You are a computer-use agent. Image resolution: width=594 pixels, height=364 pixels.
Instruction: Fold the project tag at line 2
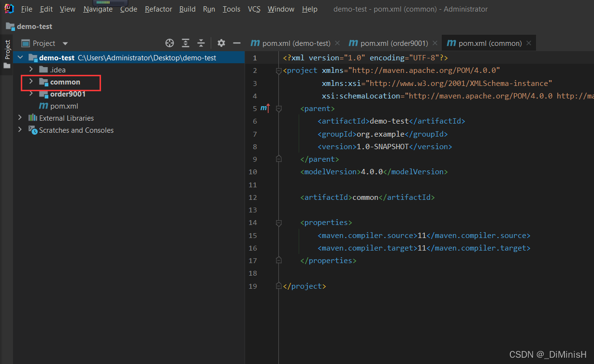point(278,70)
